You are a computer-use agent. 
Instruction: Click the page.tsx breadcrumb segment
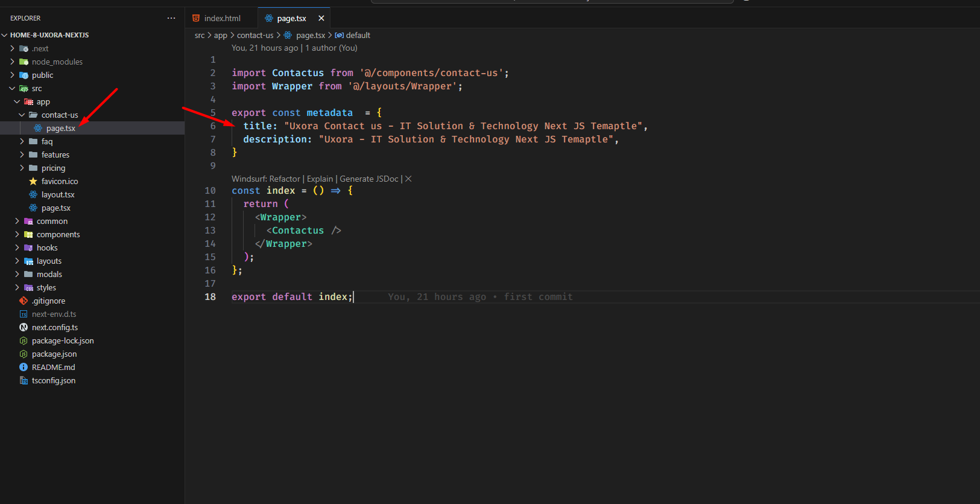click(x=311, y=35)
